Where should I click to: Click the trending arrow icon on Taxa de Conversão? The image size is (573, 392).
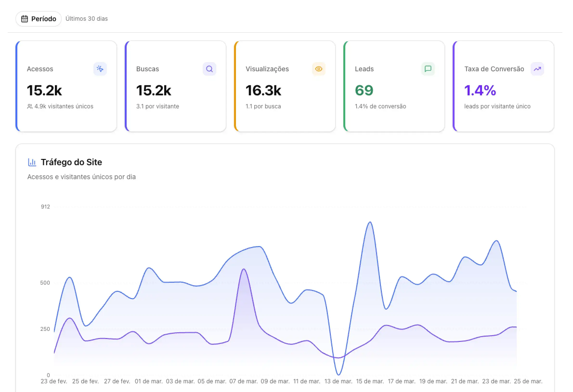pyautogui.click(x=537, y=69)
